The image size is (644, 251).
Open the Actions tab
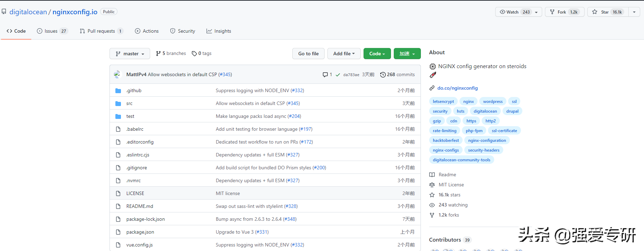[147, 31]
